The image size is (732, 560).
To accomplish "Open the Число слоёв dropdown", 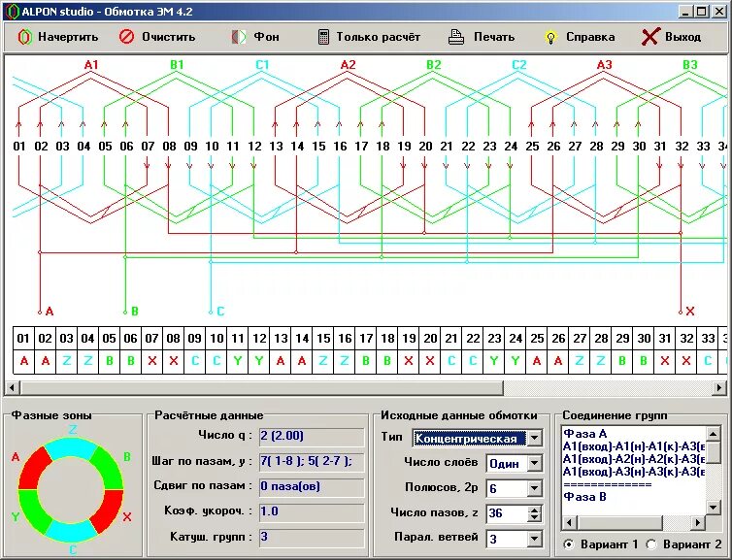I will (535, 463).
